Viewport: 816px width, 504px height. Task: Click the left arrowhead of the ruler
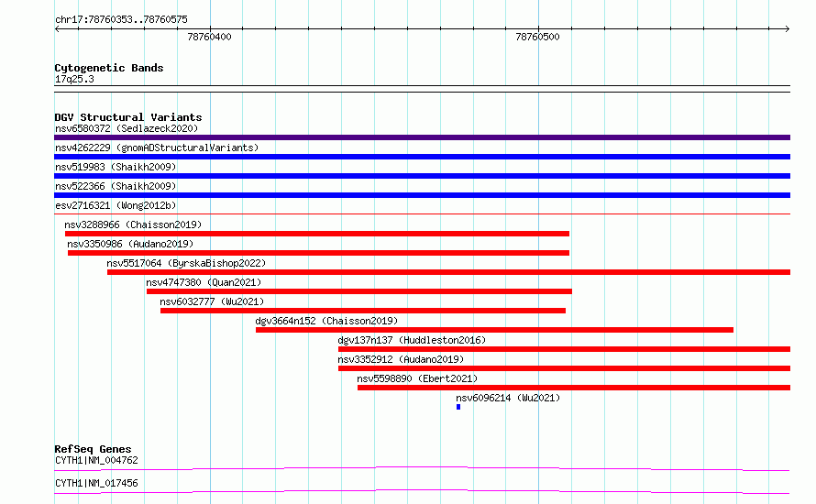[57, 29]
